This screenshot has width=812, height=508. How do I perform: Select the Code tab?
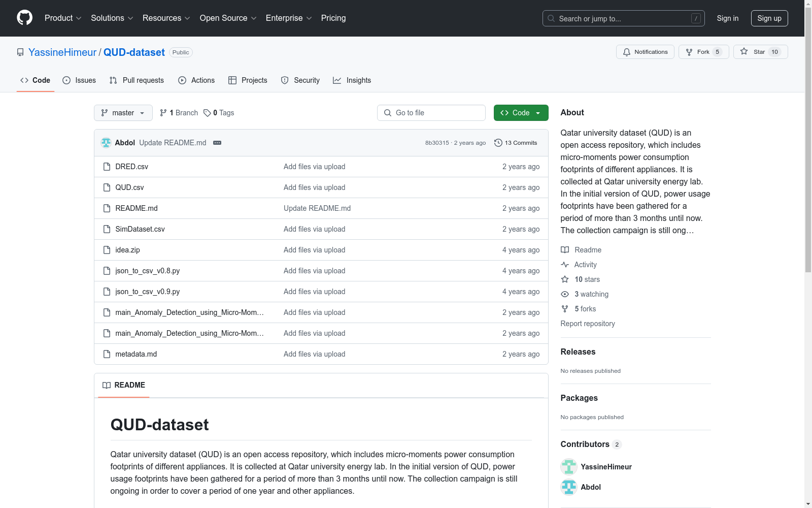[35, 80]
